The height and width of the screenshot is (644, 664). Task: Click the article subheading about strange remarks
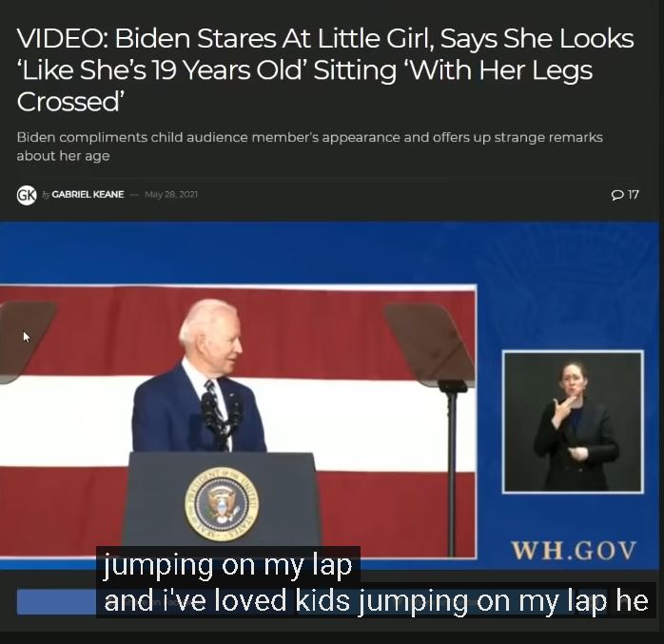tap(309, 146)
